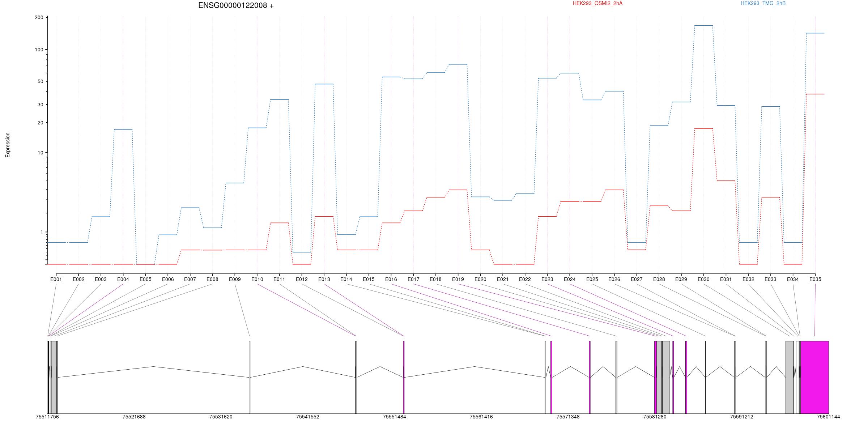The width and height of the screenshot is (868, 434).
Task: Click exon label E013
Action: [324, 279]
